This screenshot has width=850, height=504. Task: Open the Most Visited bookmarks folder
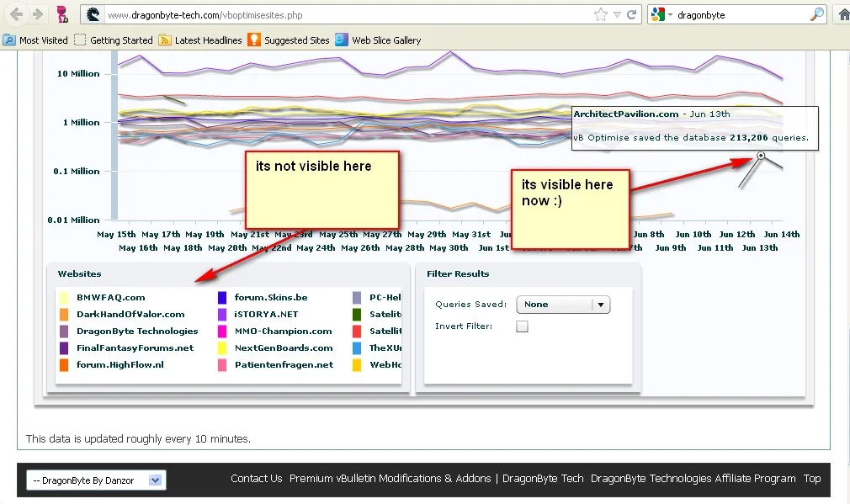(36, 40)
